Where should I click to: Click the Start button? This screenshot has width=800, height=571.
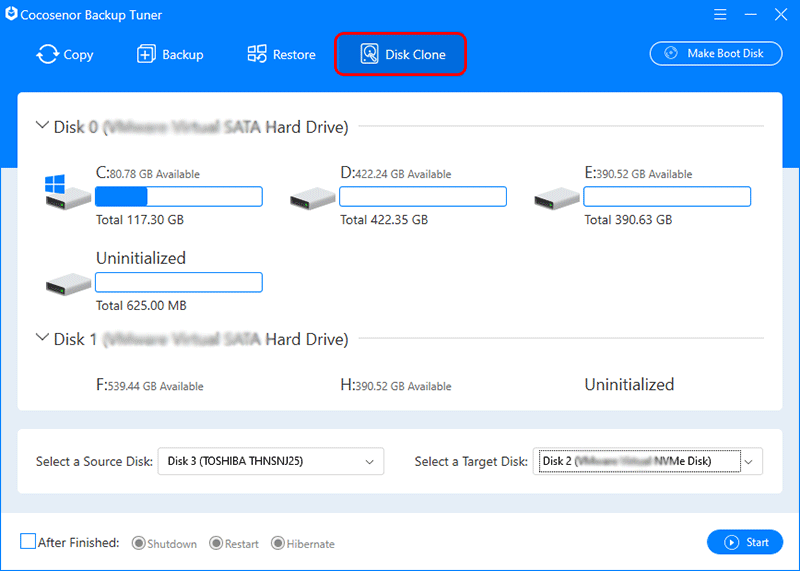point(745,542)
